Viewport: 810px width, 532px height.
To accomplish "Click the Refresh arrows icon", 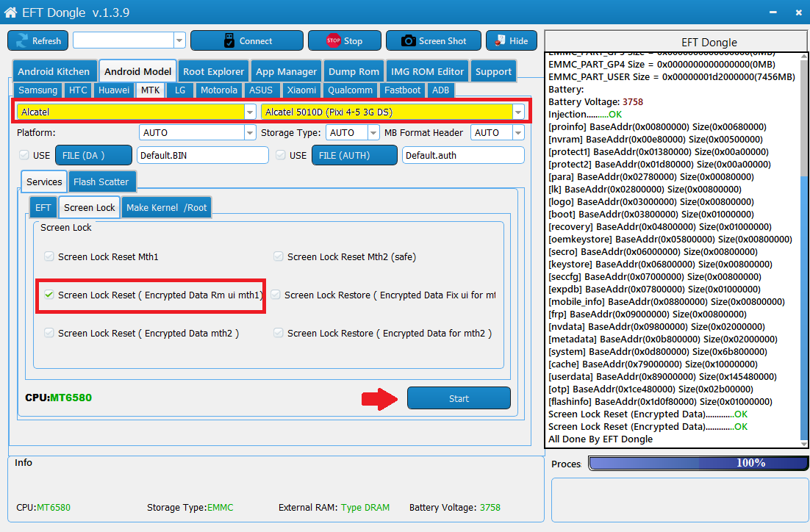I will click(x=22, y=41).
